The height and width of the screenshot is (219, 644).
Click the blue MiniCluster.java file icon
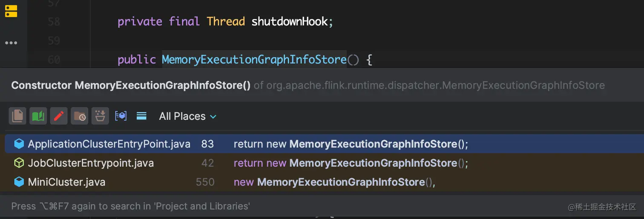pos(19,182)
